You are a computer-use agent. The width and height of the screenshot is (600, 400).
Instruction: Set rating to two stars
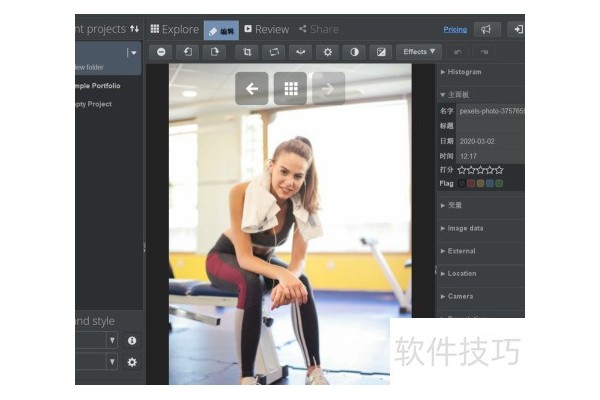(x=471, y=170)
